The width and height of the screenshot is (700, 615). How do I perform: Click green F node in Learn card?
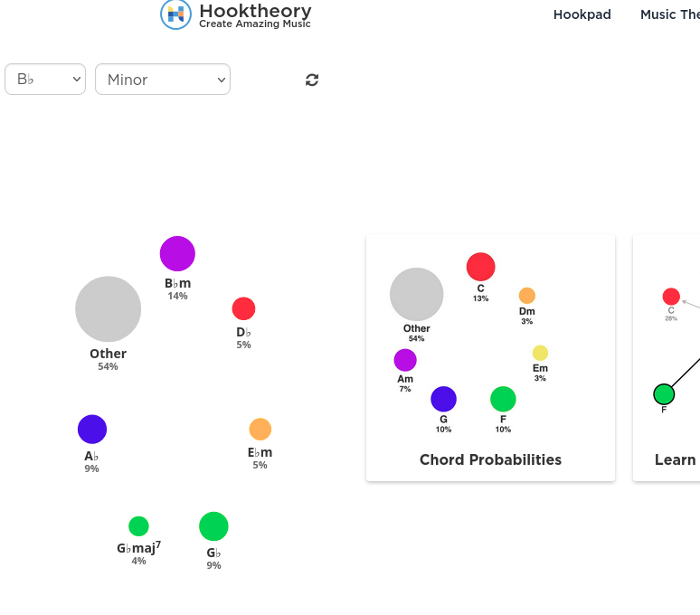pyautogui.click(x=664, y=394)
